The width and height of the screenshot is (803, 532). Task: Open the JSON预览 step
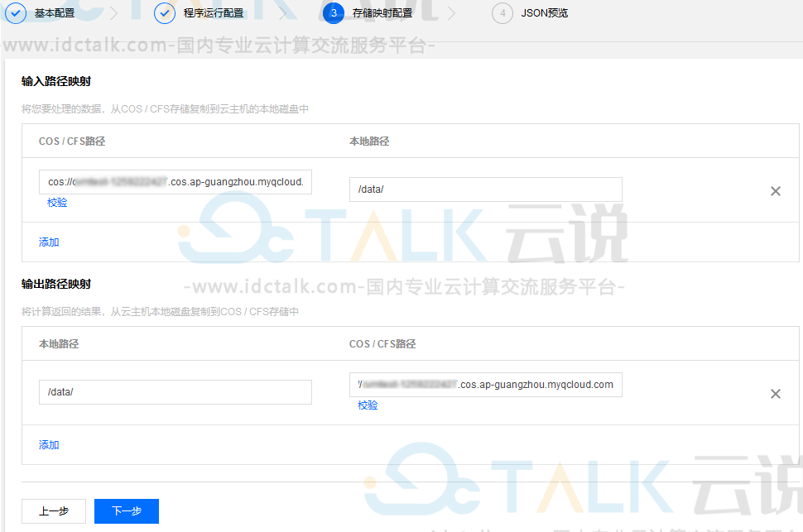[545, 12]
